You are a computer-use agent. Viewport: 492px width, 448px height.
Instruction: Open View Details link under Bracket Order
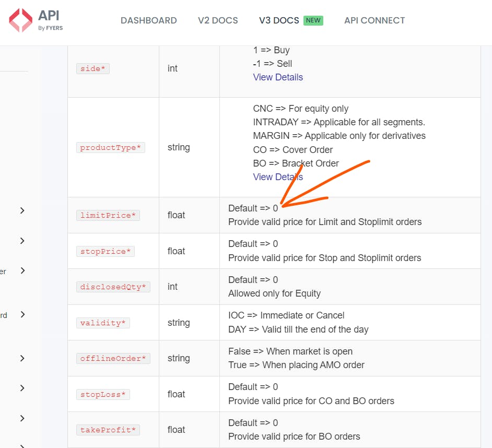click(278, 177)
